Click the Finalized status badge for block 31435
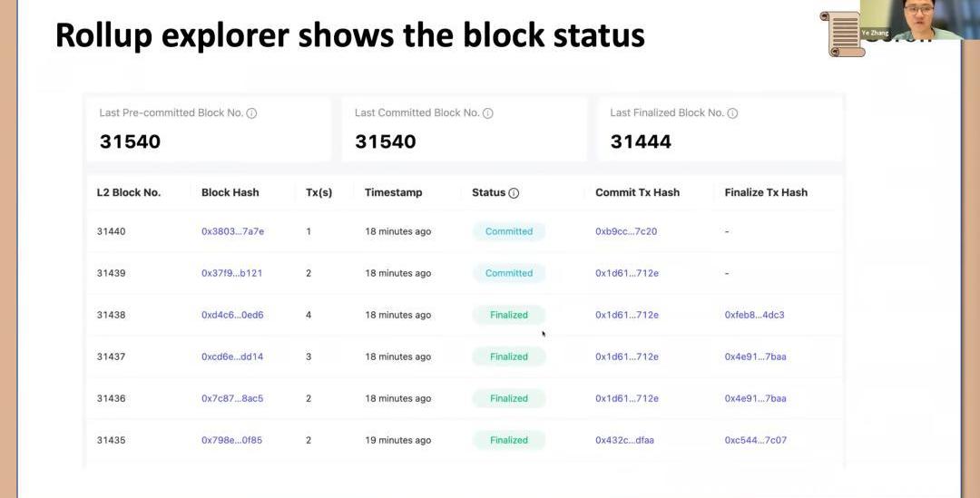The width and height of the screenshot is (980, 498). coord(509,440)
